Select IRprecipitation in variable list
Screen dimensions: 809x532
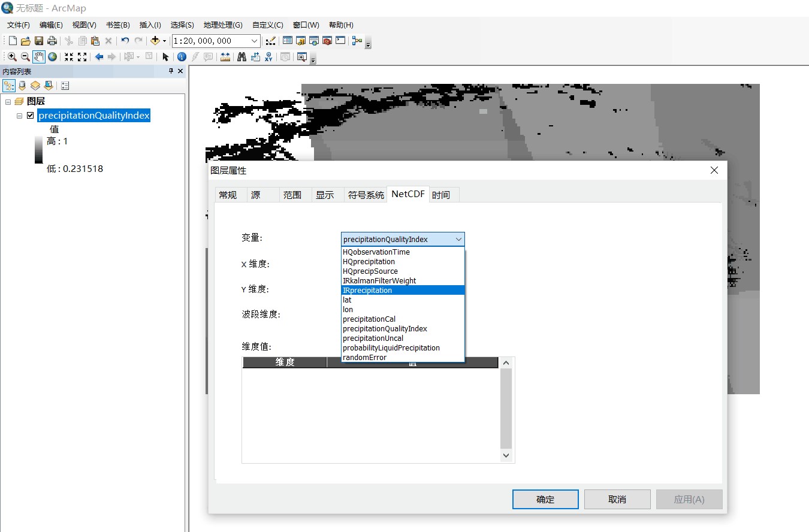pyautogui.click(x=403, y=290)
